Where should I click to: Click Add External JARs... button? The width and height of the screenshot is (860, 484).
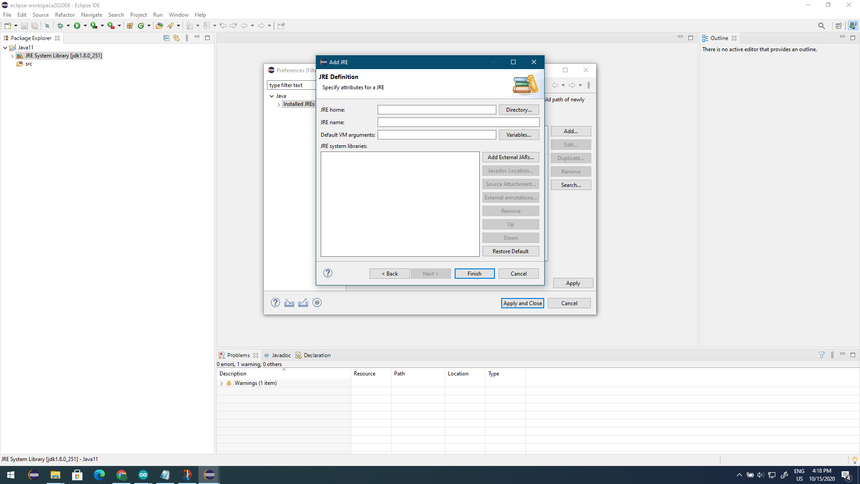click(x=510, y=157)
